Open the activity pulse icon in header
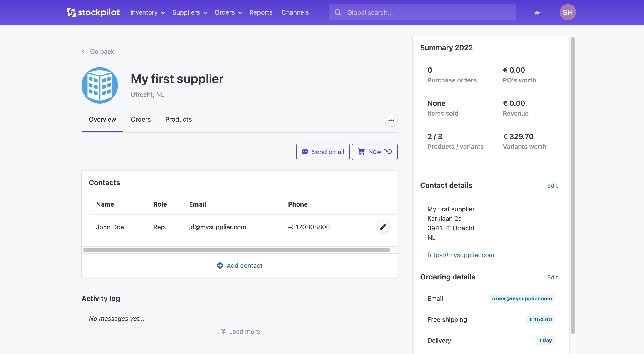Viewport: 644px width, 354px height. pos(537,12)
